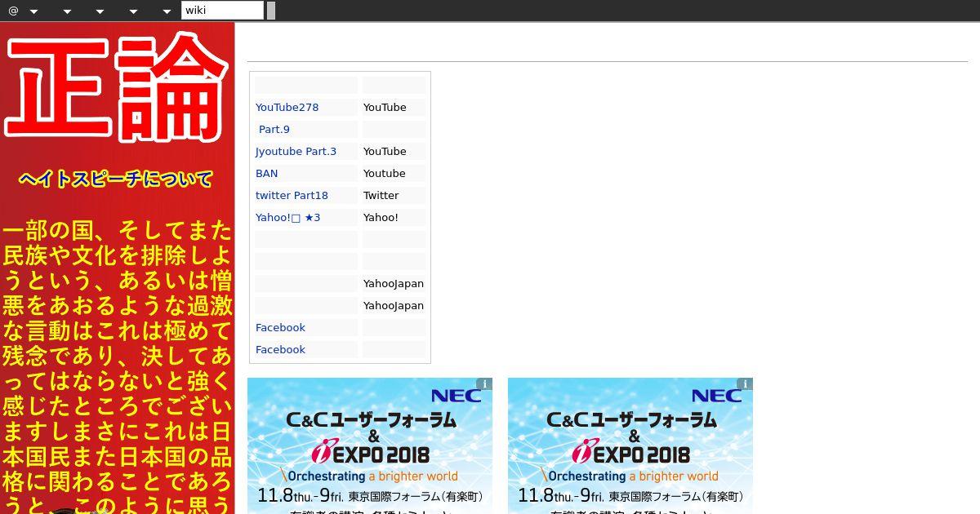The width and height of the screenshot is (980, 514).
Task: Focus the wiki search input field
Action: click(x=222, y=10)
